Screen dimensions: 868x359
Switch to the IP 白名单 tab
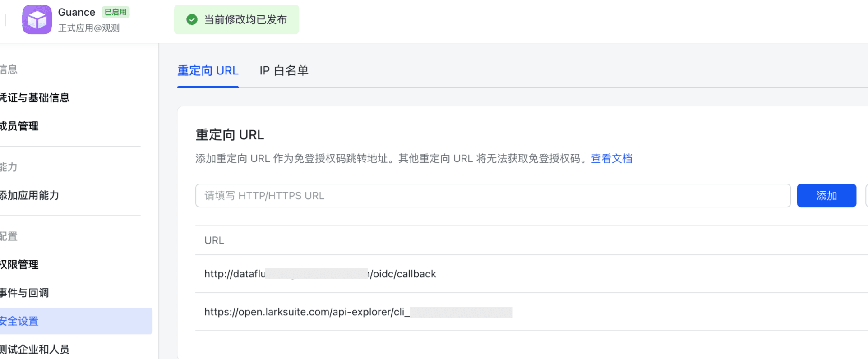tap(283, 70)
